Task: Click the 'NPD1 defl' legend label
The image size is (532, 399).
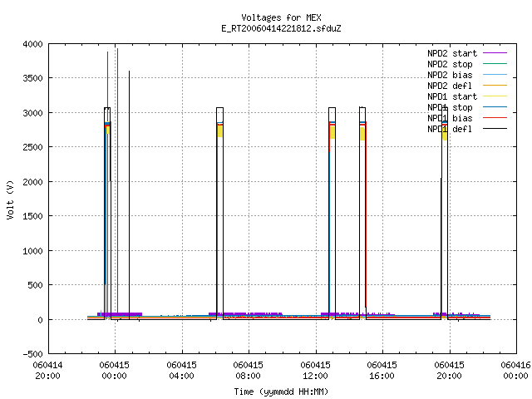Action: [450, 129]
